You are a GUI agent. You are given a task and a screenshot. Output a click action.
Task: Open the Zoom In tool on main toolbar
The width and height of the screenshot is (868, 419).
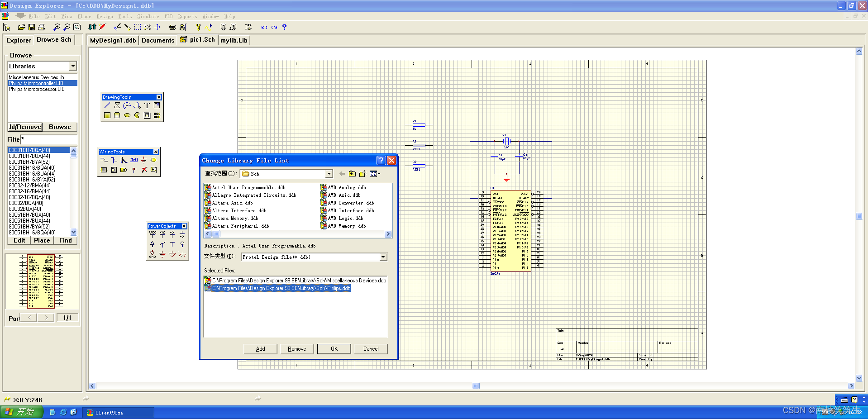(57, 27)
